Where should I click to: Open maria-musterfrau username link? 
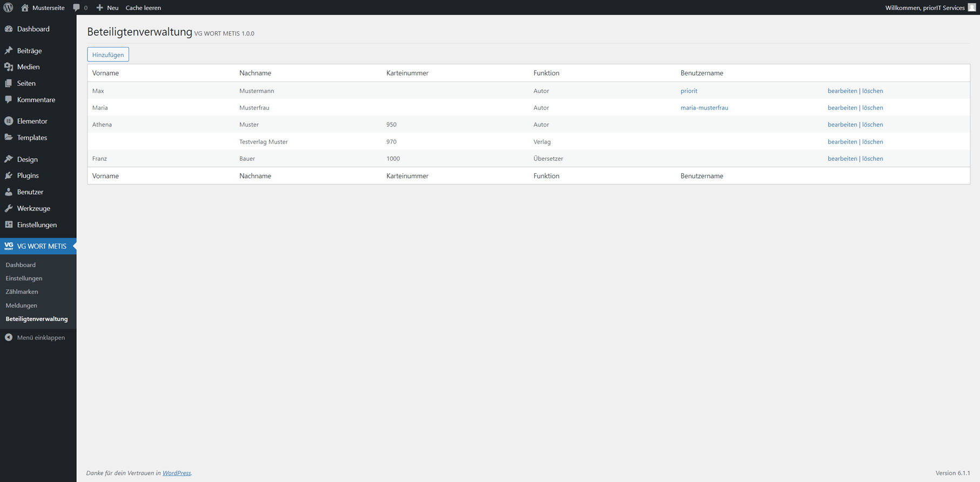[704, 108]
